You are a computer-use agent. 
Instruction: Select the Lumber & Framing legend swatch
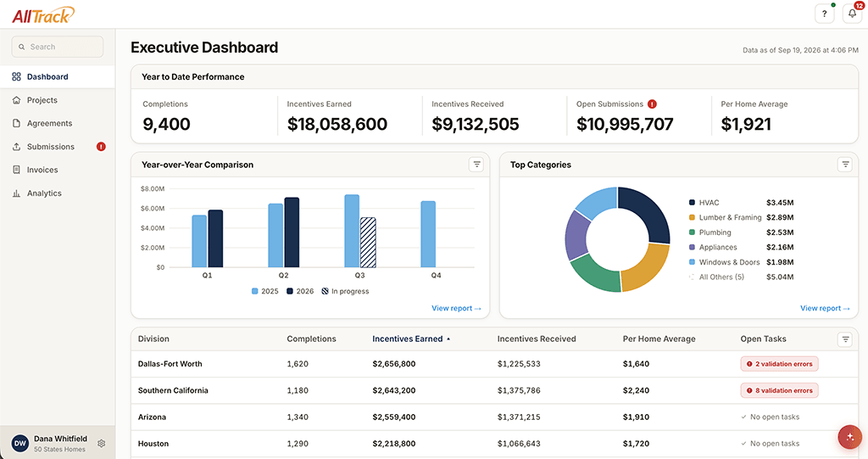tap(692, 217)
